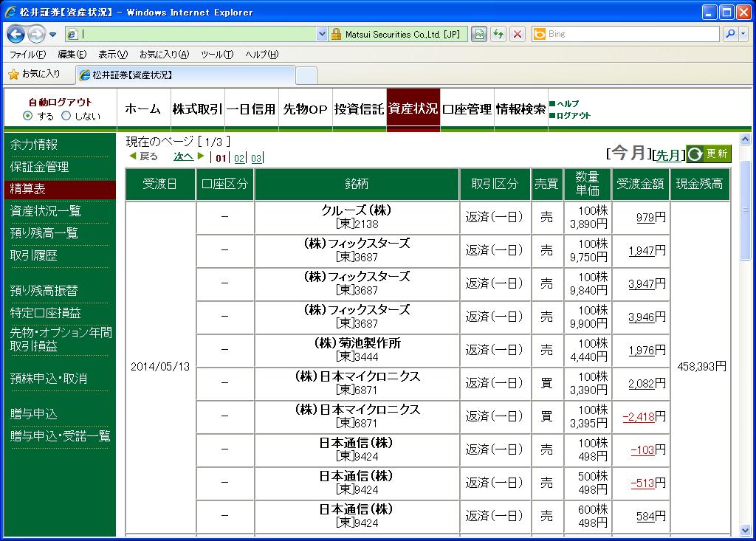Click the green 更新 refresh button
The width and height of the screenshot is (756, 541).
[x=709, y=154]
